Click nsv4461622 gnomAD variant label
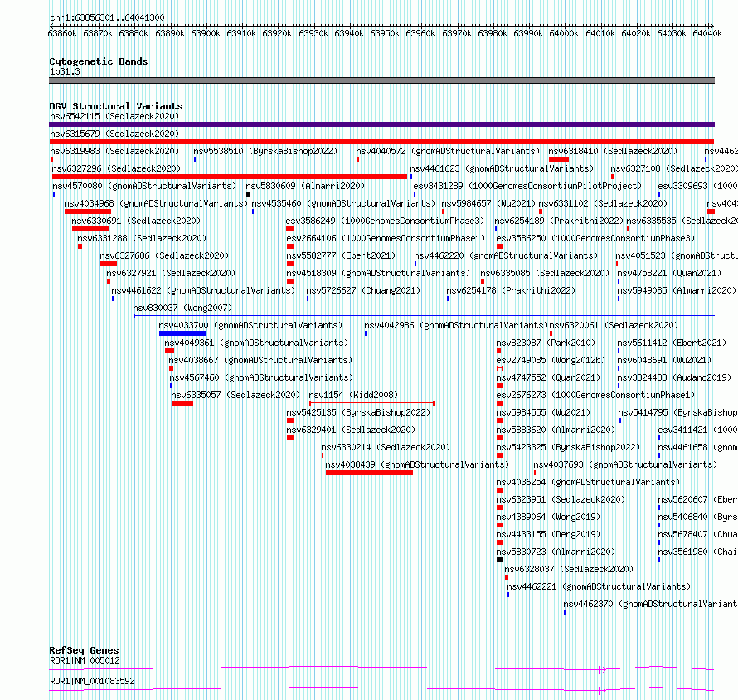The height and width of the screenshot is (700, 738). pos(203,290)
